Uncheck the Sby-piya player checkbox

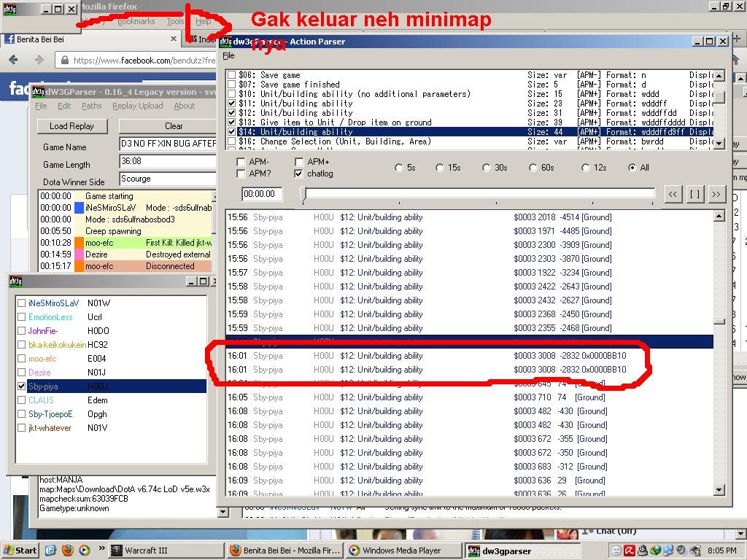21,386
